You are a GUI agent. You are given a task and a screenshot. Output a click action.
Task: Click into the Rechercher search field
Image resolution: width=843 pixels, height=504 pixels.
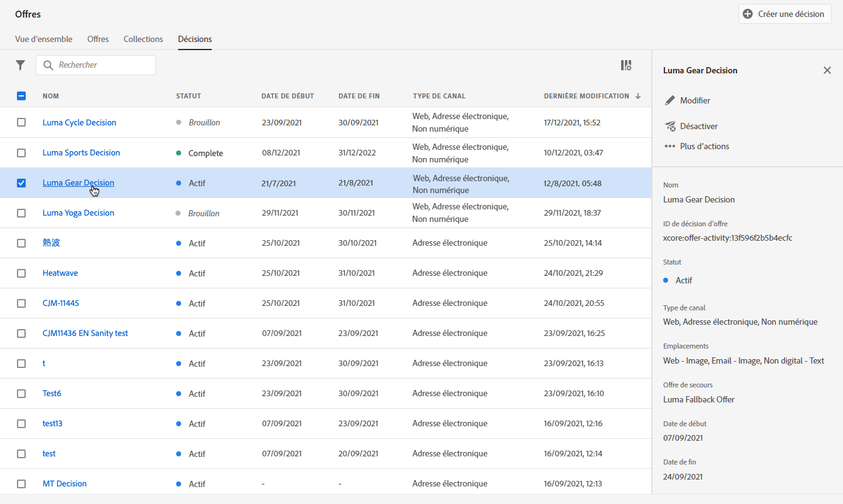pos(103,65)
